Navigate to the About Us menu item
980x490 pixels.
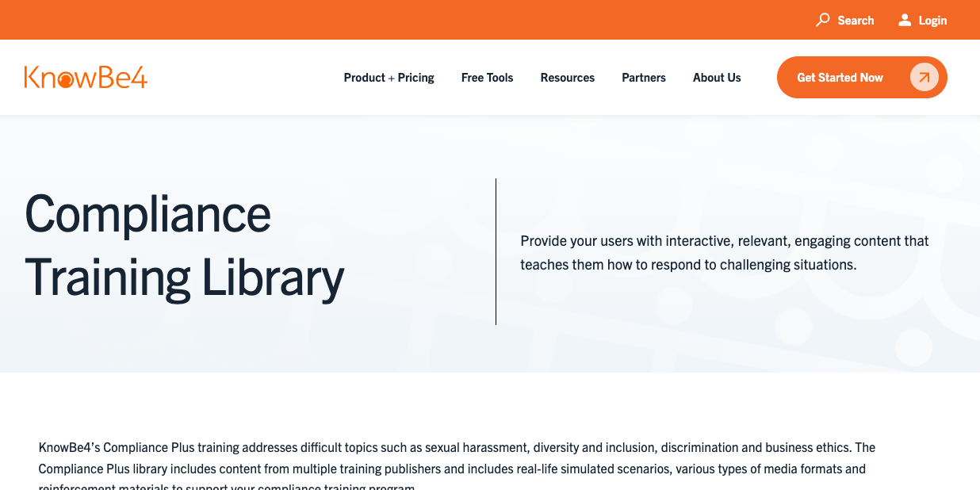(x=717, y=77)
